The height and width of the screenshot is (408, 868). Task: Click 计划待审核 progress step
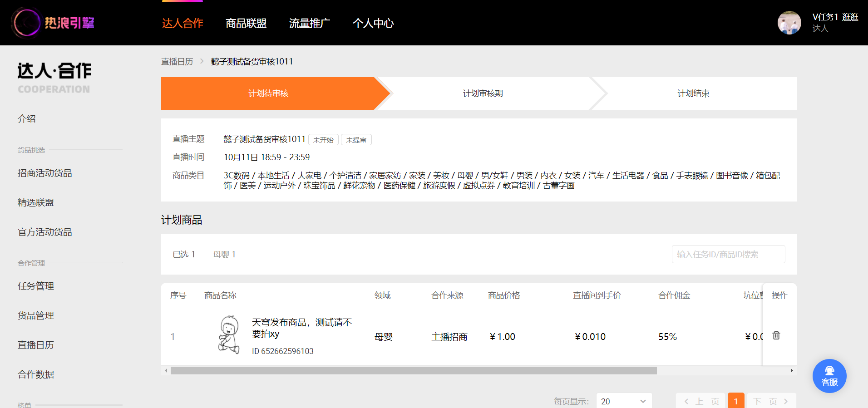(x=269, y=93)
